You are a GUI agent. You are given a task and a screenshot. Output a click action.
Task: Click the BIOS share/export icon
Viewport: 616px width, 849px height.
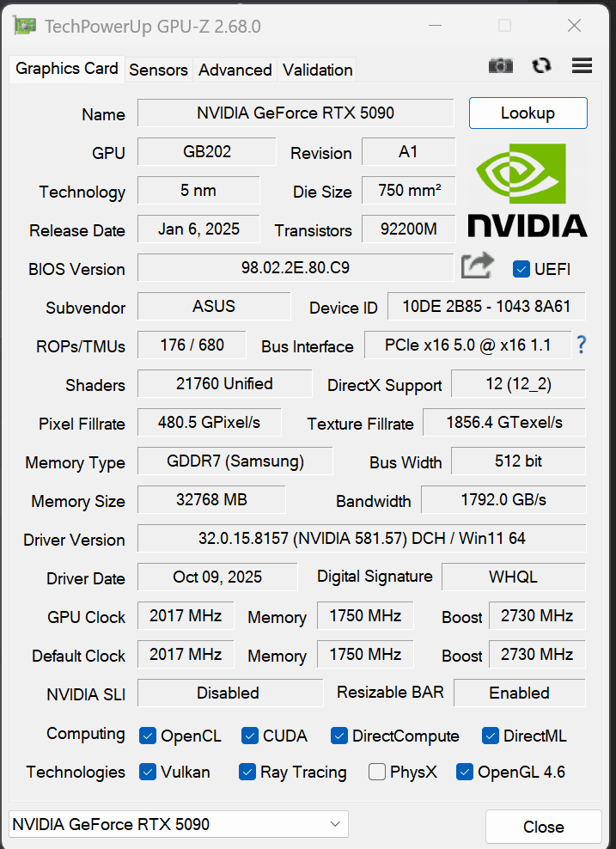(x=477, y=266)
